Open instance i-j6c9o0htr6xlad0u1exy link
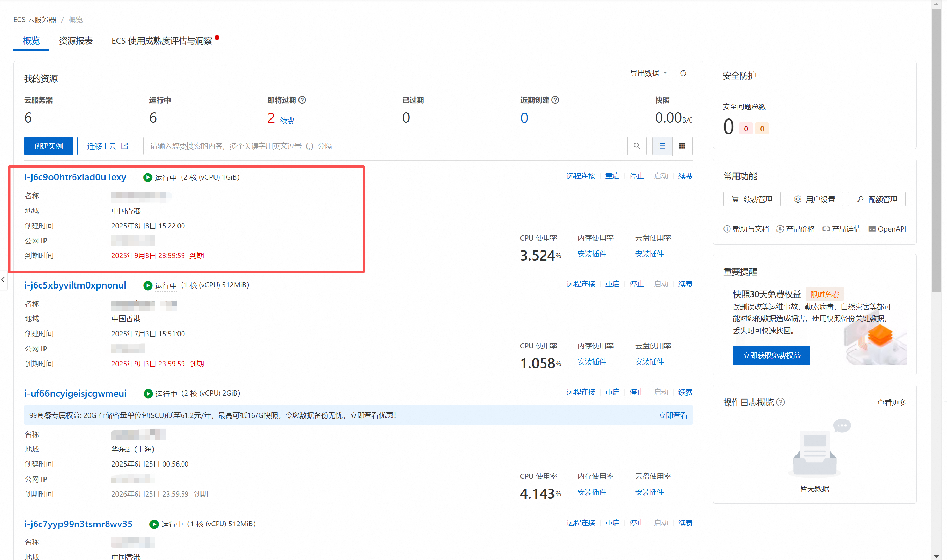 click(75, 177)
